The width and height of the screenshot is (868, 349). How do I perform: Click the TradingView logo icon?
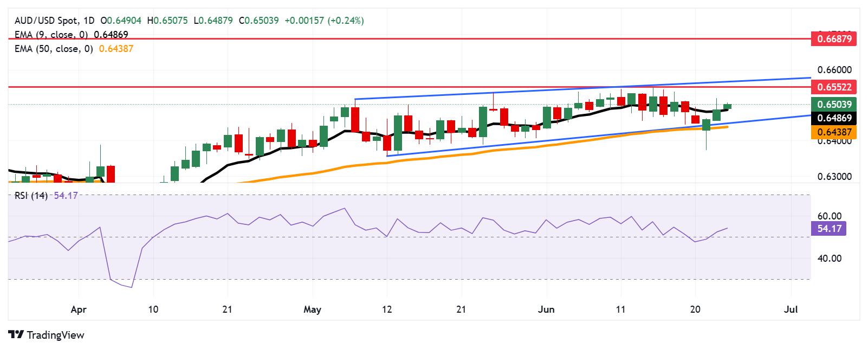[16, 335]
